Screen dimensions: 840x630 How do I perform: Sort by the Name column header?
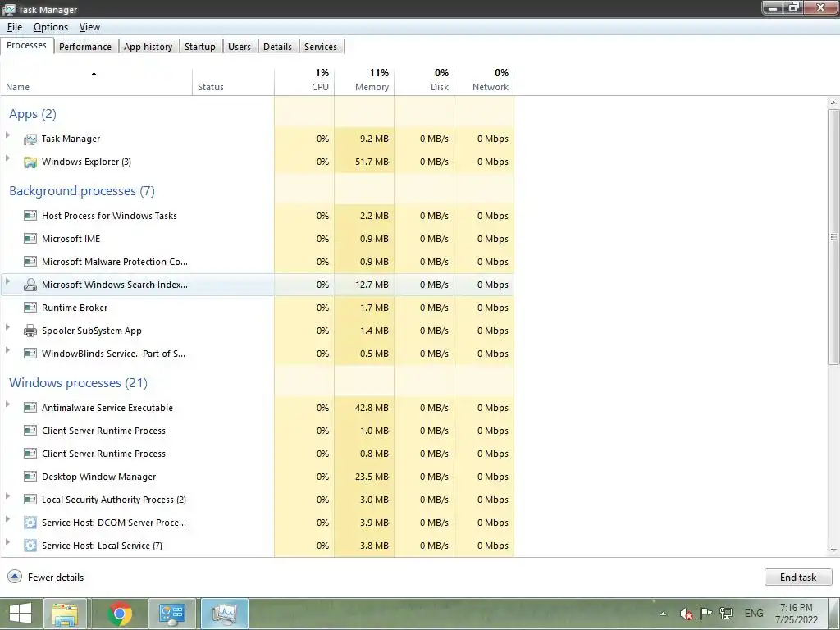[97, 82]
